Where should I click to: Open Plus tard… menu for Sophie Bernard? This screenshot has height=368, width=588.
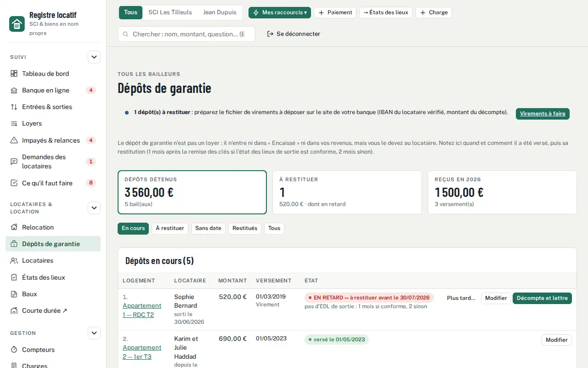(461, 298)
